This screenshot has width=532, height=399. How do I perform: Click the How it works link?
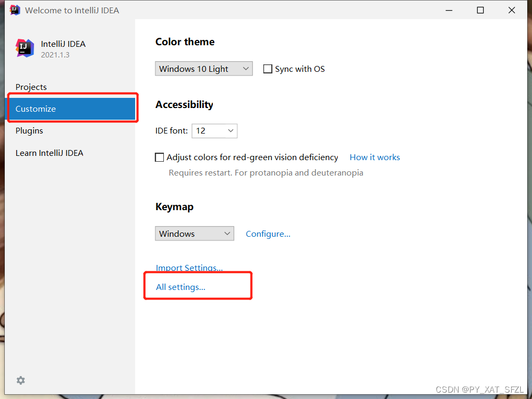[x=375, y=157]
